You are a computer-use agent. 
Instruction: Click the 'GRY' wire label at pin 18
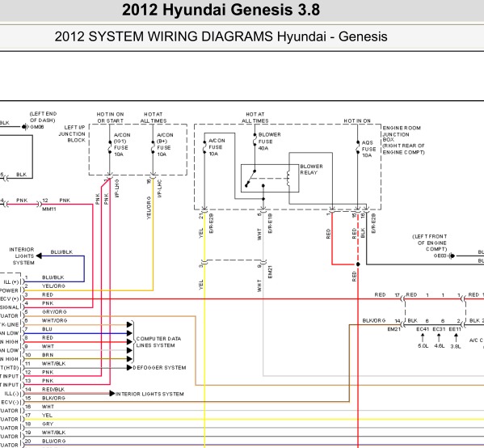pyautogui.click(x=48, y=424)
